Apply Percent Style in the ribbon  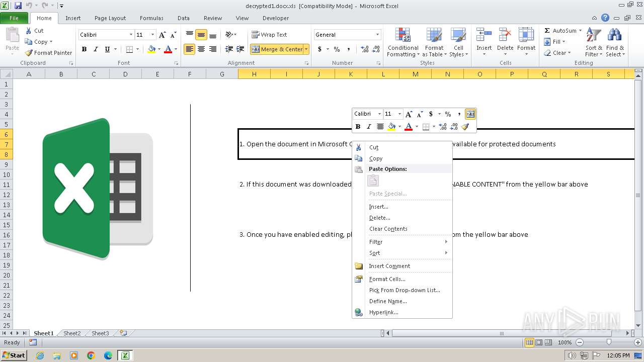pos(337,49)
